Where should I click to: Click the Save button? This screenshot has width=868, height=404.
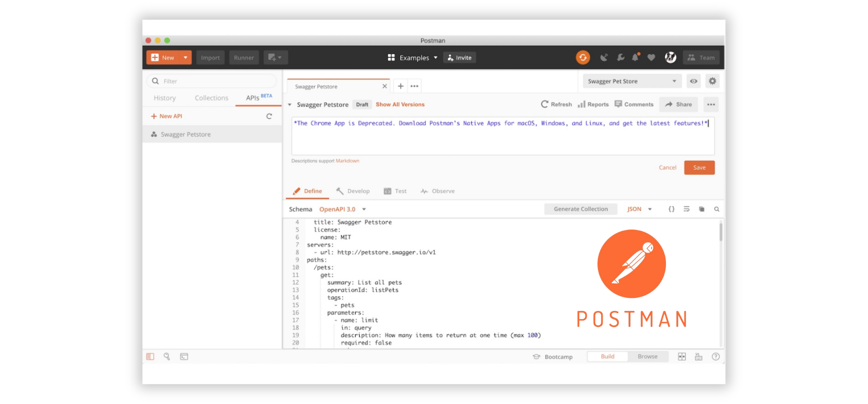pyautogui.click(x=699, y=168)
